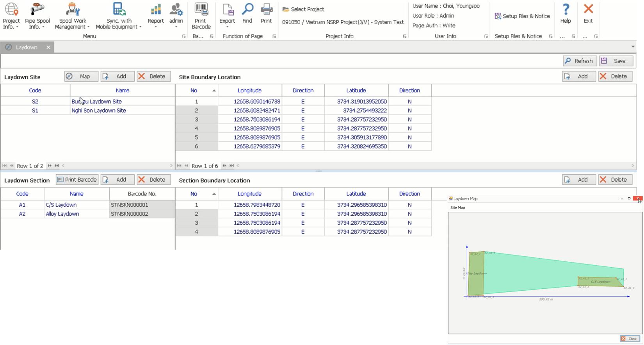This screenshot has height=345, width=644.
Task: Click the Print icon in ribbon
Action: click(266, 9)
